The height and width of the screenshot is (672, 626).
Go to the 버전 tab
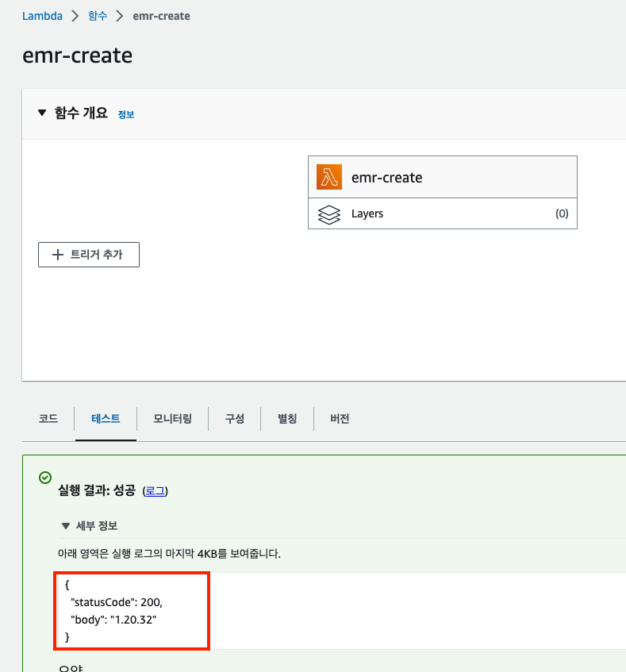[x=340, y=419]
